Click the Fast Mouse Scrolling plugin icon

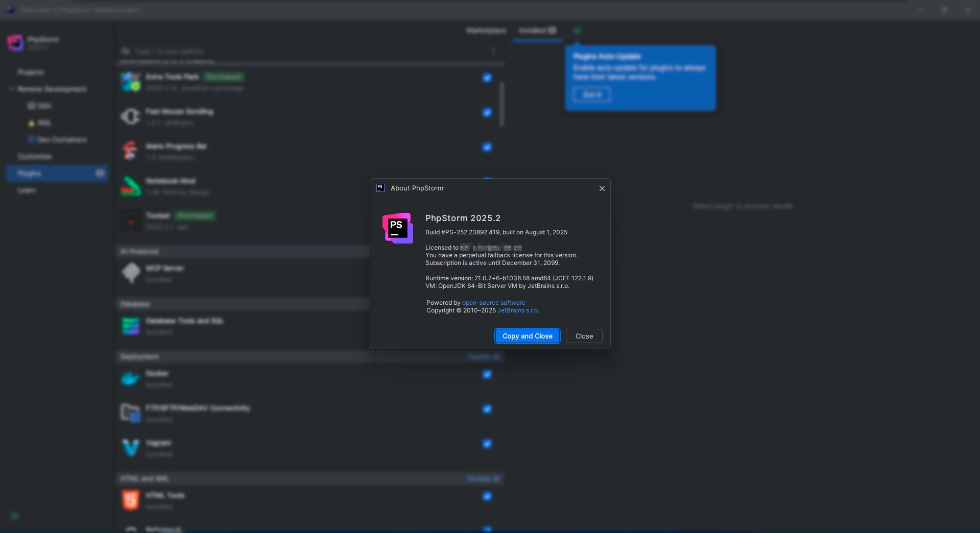click(x=131, y=116)
